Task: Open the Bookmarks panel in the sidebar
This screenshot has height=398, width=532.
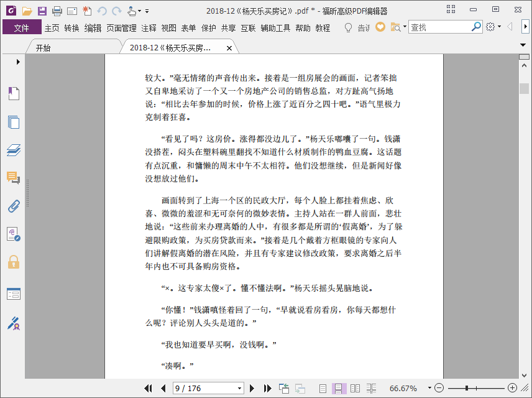Action: tap(14, 93)
